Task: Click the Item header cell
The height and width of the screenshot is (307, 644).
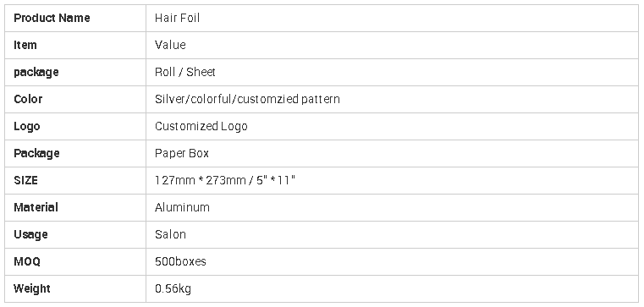Action: point(75,45)
